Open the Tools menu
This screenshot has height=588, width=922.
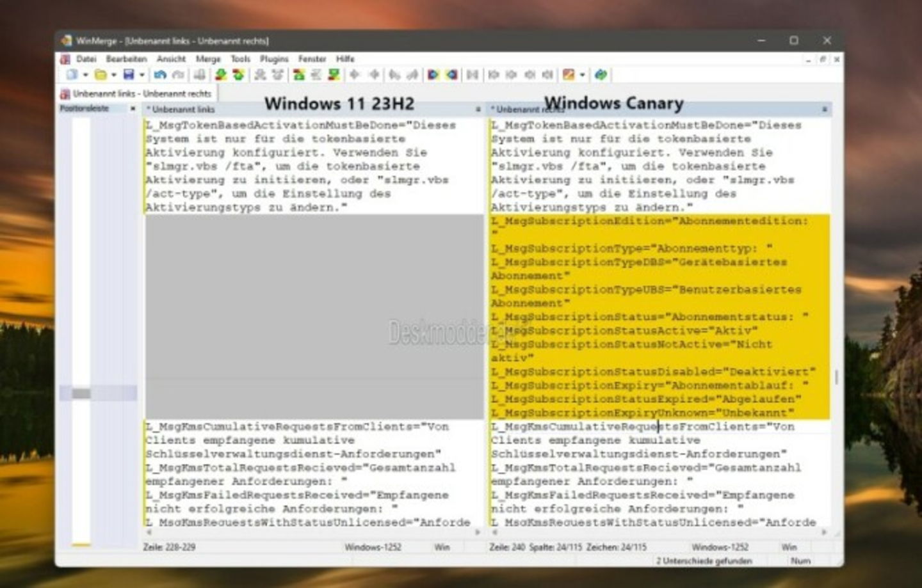pos(240,59)
